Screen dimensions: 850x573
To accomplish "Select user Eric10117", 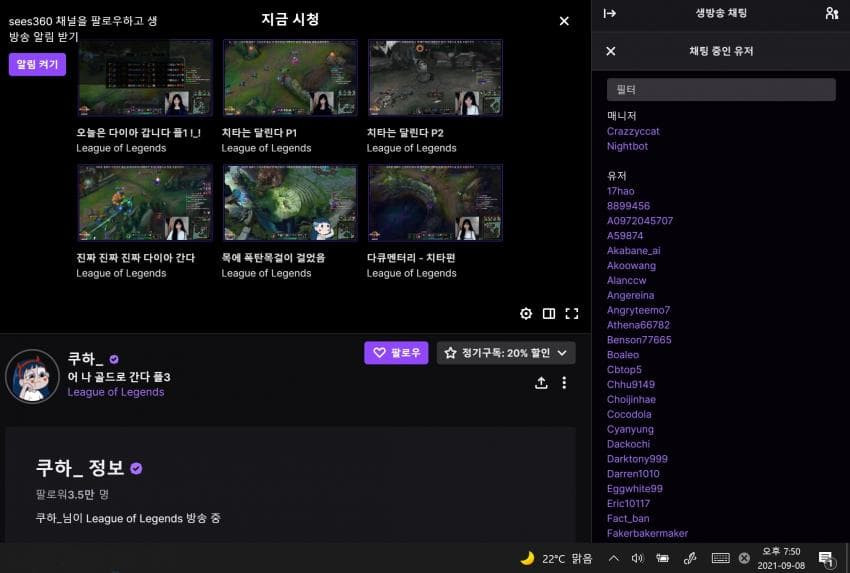I will click(x=628, y=504).
